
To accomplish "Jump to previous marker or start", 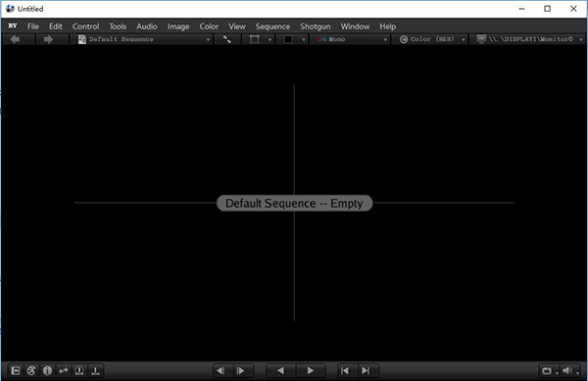I will pos(345,371).
